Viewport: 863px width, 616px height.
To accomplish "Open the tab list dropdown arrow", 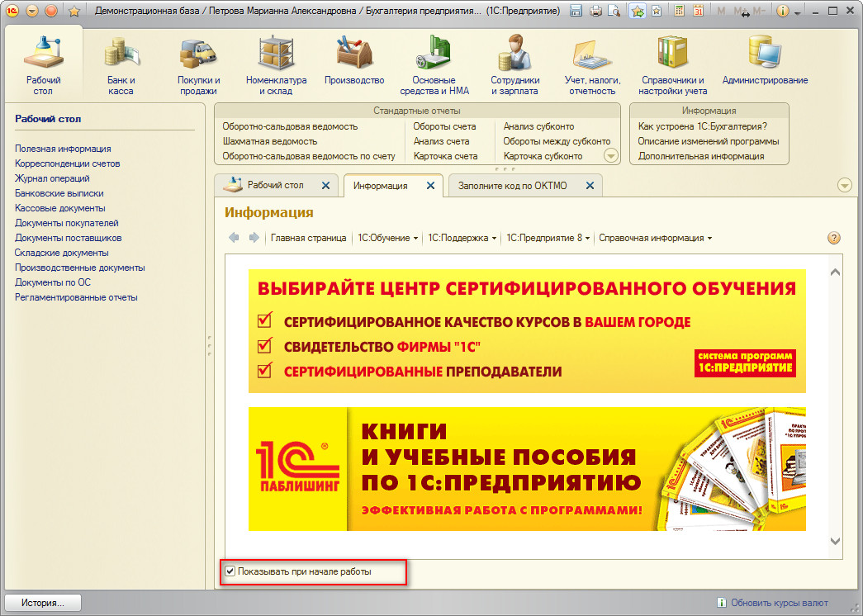I will coord(845,185).
